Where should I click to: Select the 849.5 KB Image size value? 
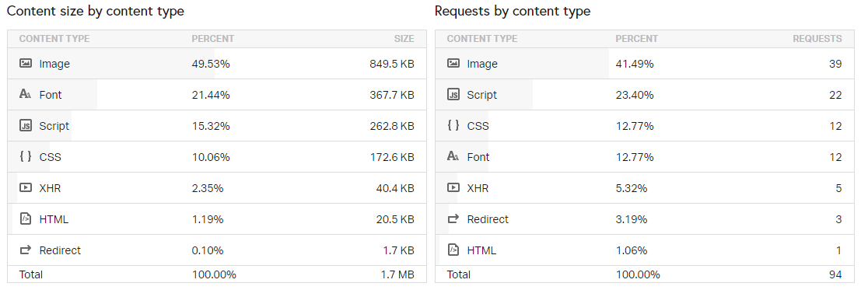point(392,64)
